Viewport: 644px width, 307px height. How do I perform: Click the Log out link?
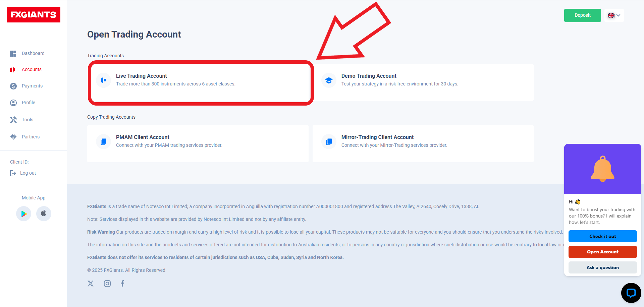pos(28,173)
